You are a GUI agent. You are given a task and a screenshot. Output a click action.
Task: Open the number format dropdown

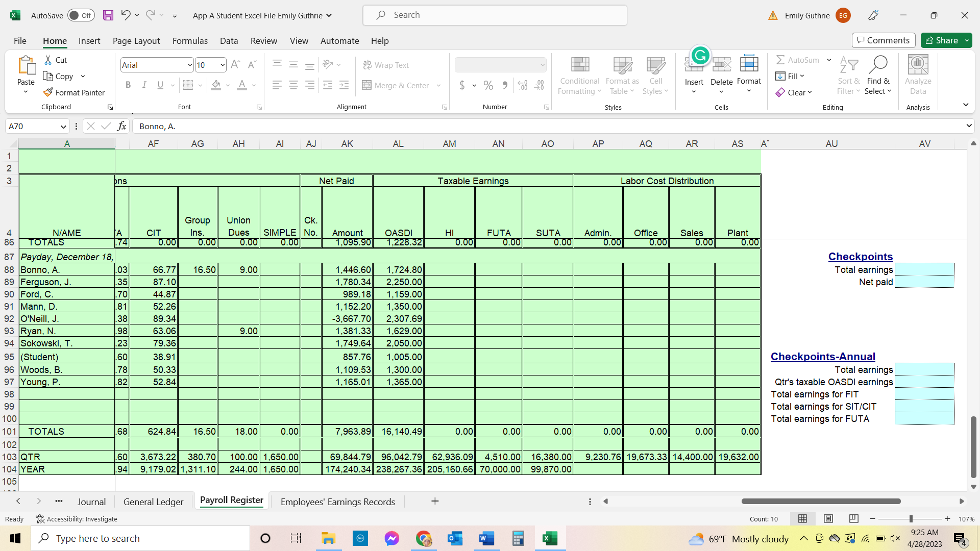[x=542, y=65]
